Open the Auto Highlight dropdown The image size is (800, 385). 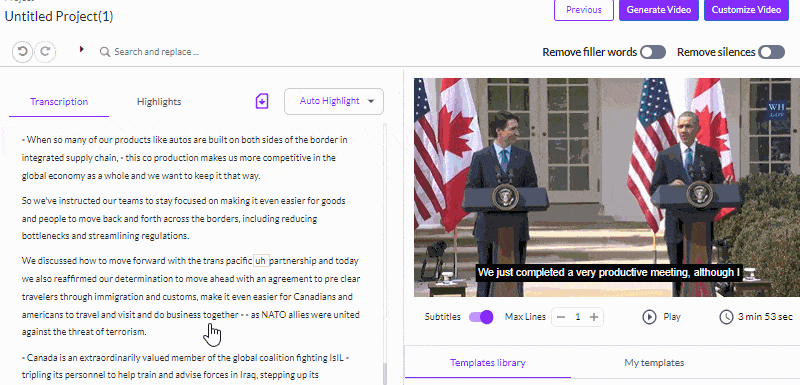tap(334, 101)
